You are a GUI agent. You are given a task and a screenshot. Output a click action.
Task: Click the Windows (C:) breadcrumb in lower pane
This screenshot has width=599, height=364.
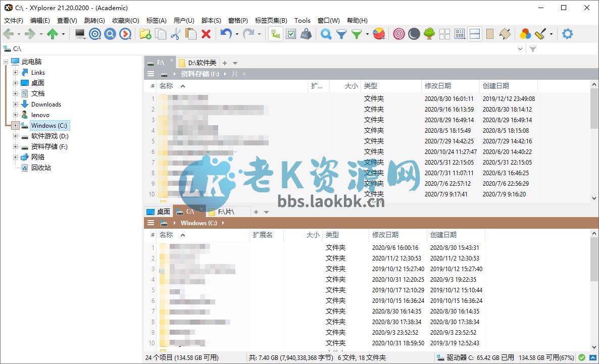point(198,223)
